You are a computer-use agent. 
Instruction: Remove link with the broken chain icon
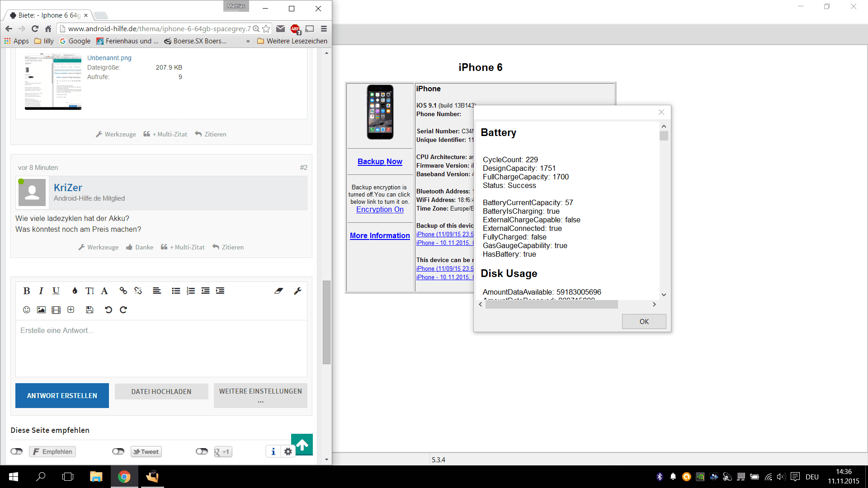(138, 291)
